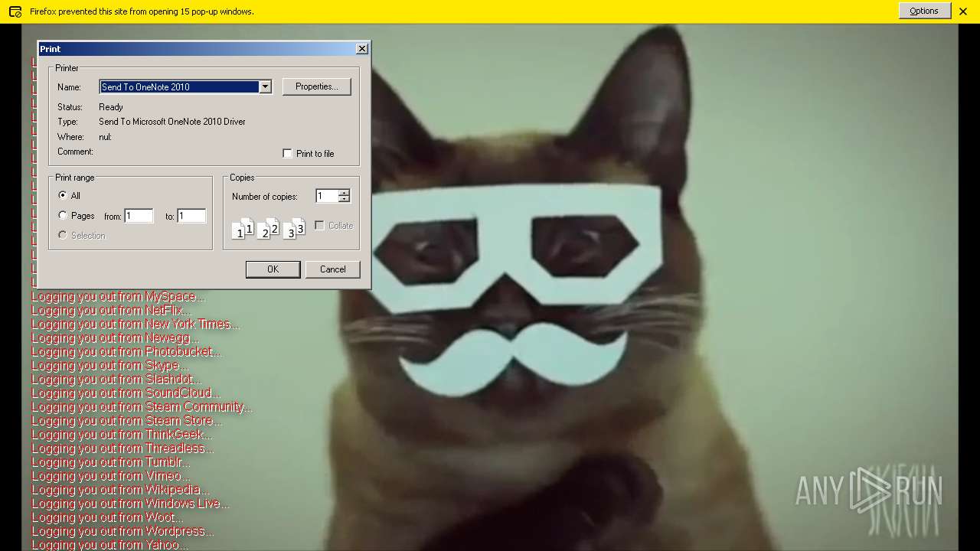This screenshot has height=551, width=980.
Task: Cancel the Print dialog
Action: click(x=332, y=269)
